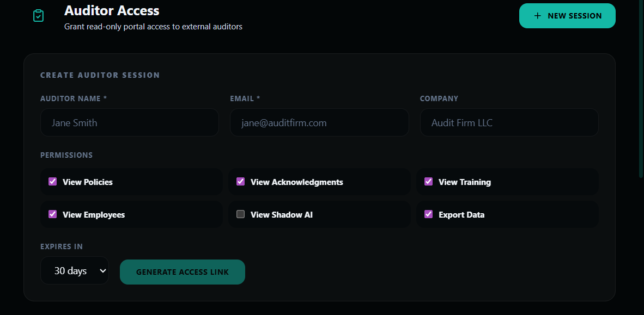Focus the Email field with jane@auditfirm.com placeholder

(x=319, y=122)
